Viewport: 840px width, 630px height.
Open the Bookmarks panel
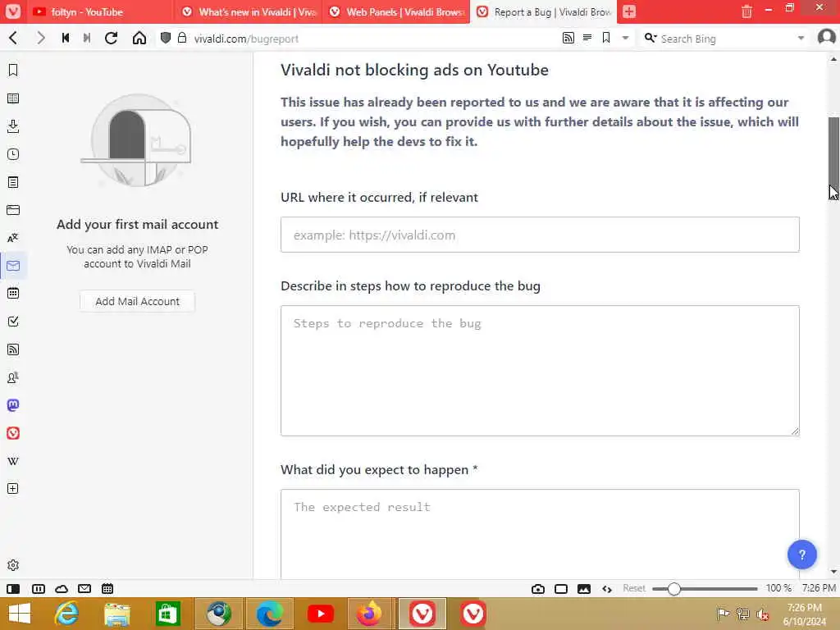13,71
